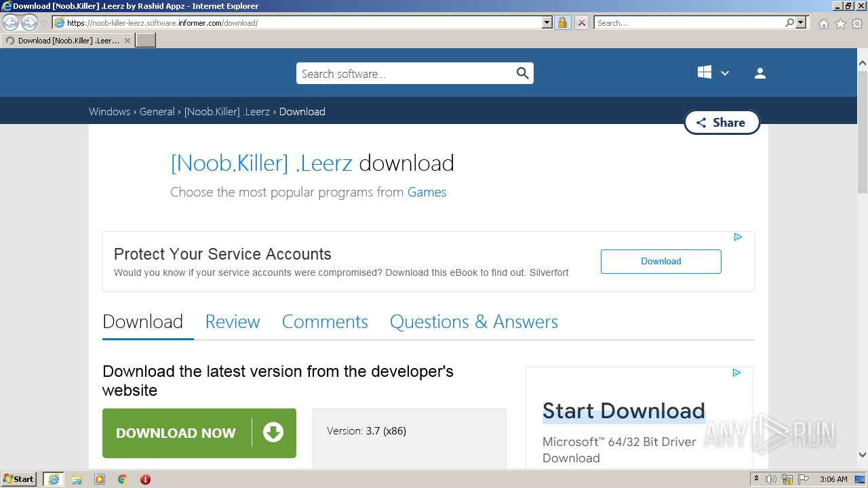Select the Download tab

(143, 322)
